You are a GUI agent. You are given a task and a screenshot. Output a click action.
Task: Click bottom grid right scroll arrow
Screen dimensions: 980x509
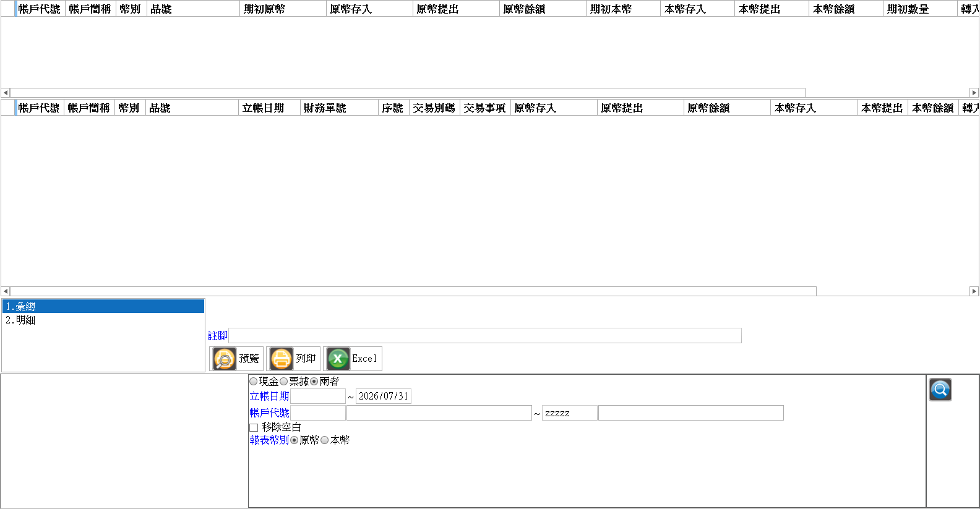(974, 291)
